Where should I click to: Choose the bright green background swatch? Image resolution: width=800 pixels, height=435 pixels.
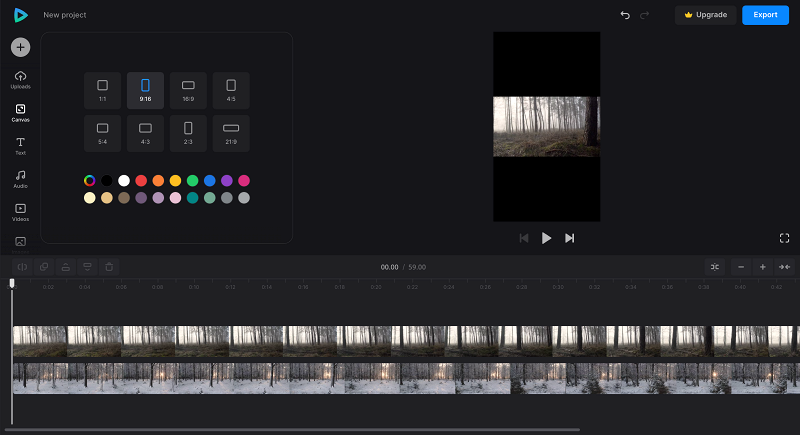pyautogui.click(x=192, y=181)
